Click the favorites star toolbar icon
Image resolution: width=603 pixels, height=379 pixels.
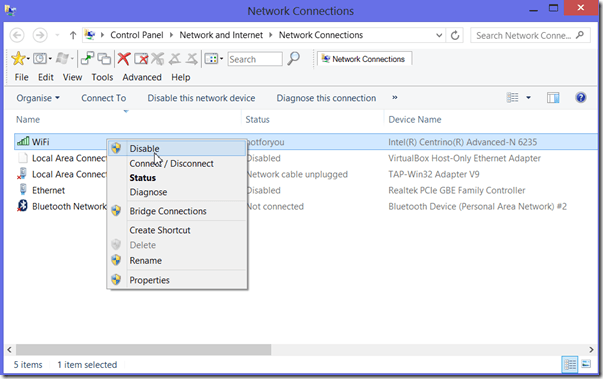pyautogui.click(x=18, y=58)
